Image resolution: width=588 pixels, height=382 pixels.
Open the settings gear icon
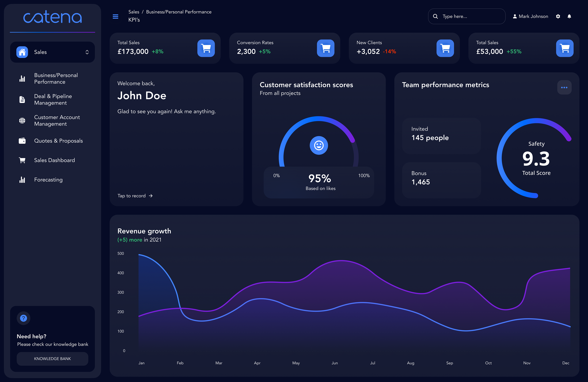(558, 16)
